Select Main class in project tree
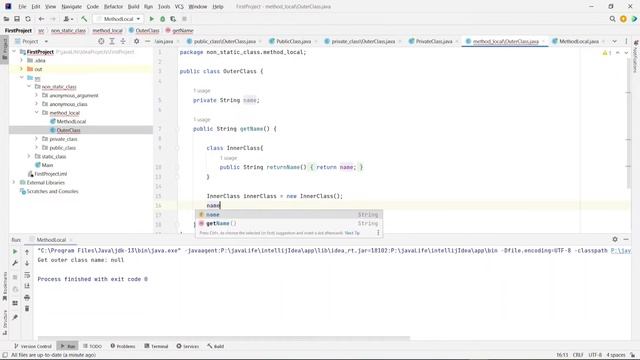This screenshot has height=360, width=640. (47, 165)
